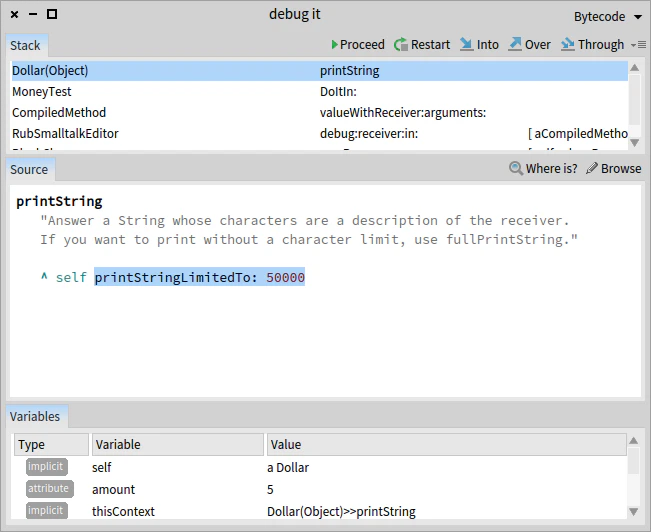Click debug:receiver:in: method entry
This screenshot has height=532, width=651.
click(369, 133)
